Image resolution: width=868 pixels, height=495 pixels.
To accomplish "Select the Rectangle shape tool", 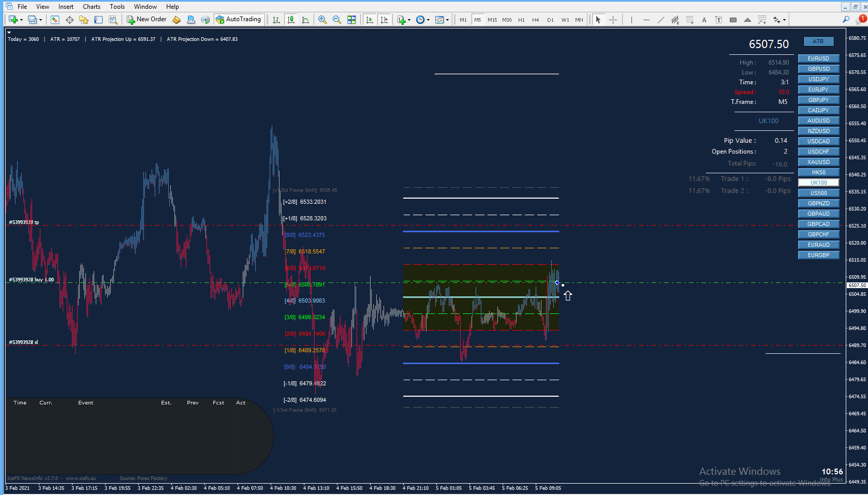I will (733, 20).
